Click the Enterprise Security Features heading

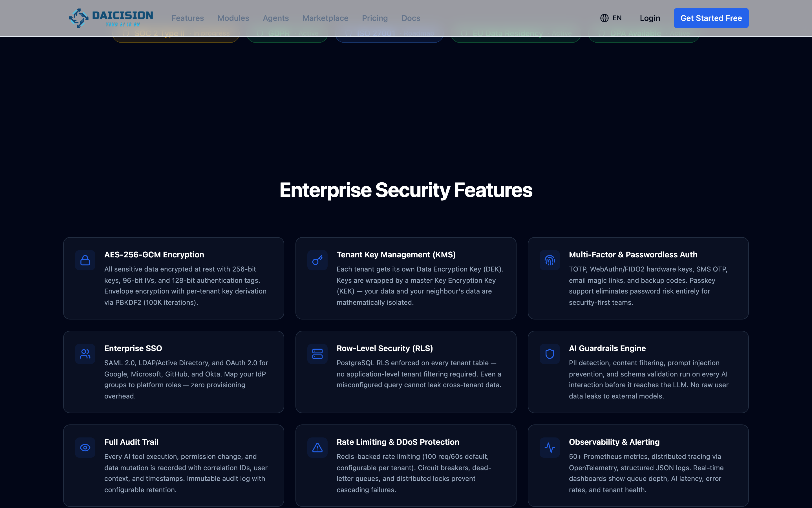(x=406, y=190)
